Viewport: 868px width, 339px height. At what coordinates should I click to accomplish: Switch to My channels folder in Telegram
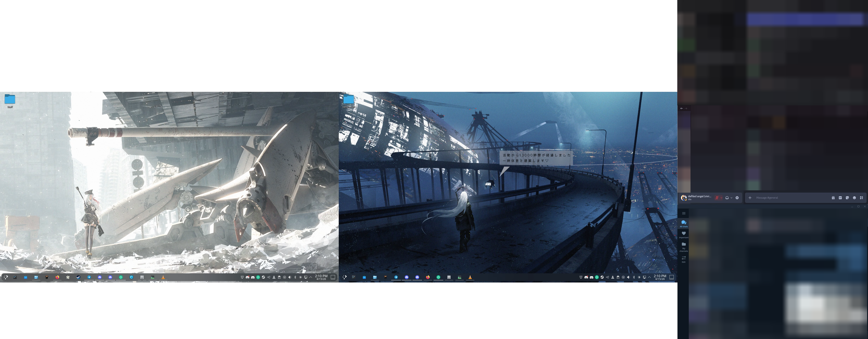[x=684, y=247]
